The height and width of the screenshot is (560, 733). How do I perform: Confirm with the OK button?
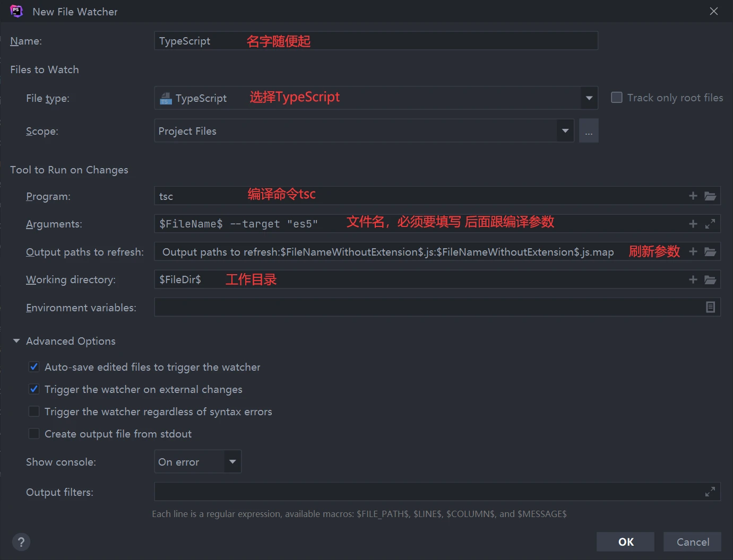(x=625, y=541)
